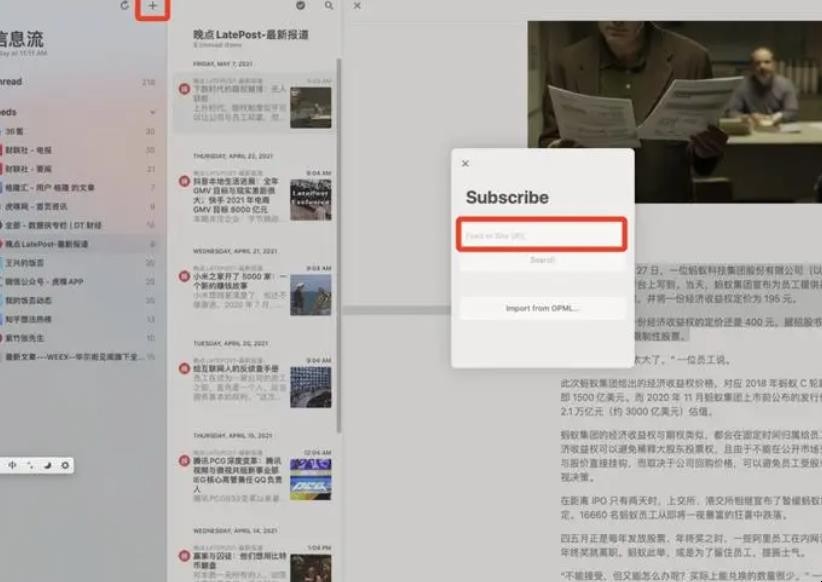This screenshot has width=822, height=582.
Task: Click the refresh feeds icon
Action: coord(124,7)
